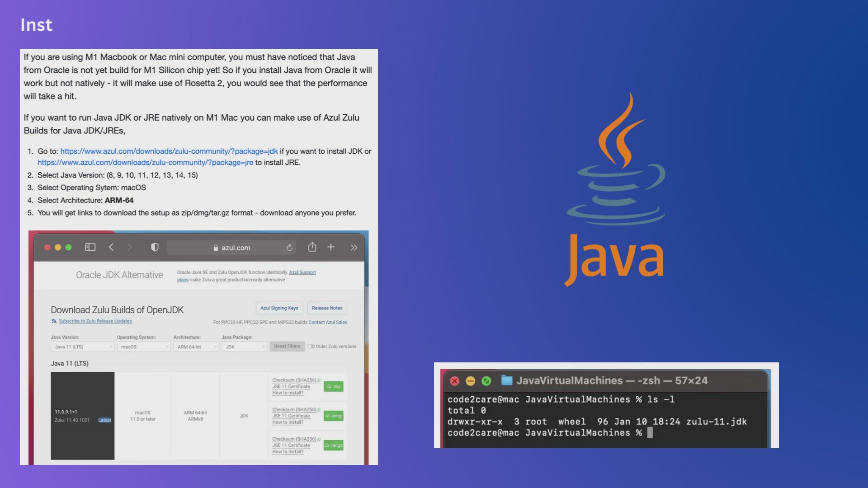868x488 pixels.
Task: Click the Oracle JDK Alternative heading
Action: [x=119, y=275]
